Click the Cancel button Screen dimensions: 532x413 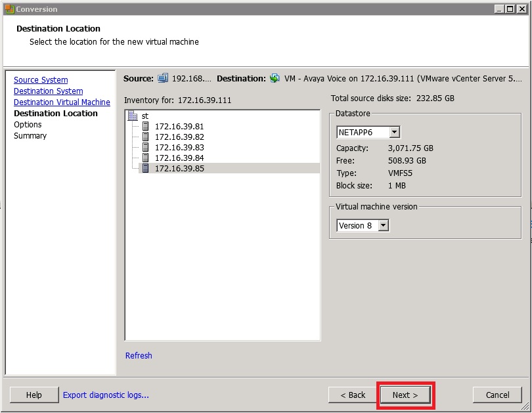click(497, 395)
